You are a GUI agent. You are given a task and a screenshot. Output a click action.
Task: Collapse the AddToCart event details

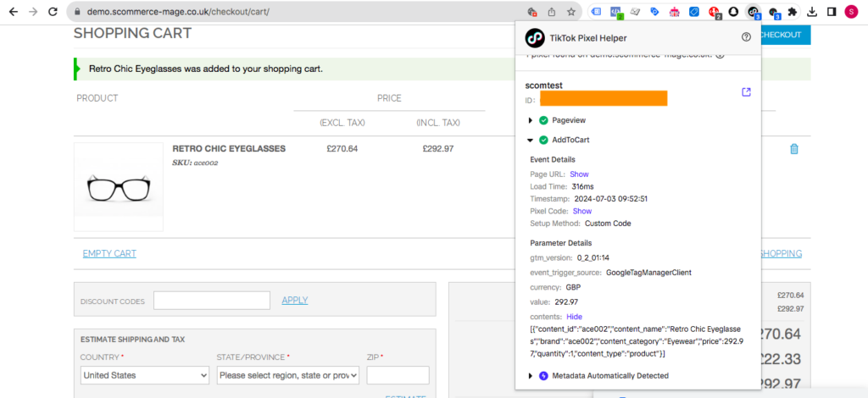pos(531,140)
